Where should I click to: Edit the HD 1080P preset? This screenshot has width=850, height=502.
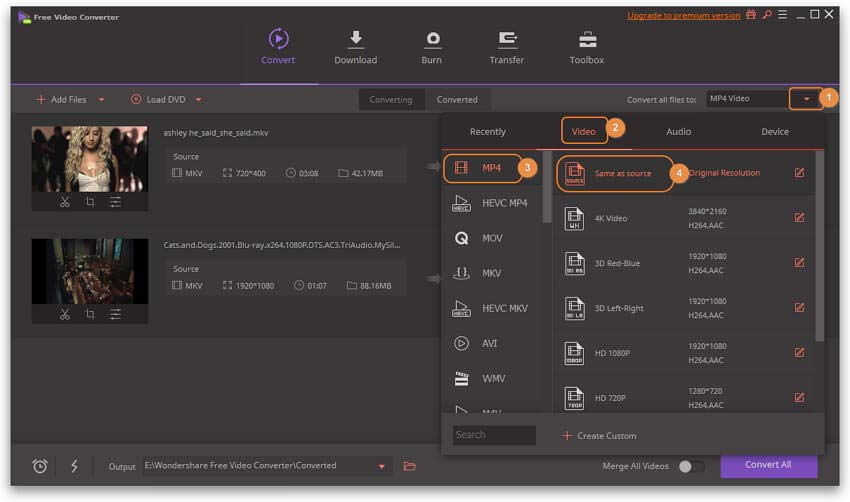click(799, 352)
